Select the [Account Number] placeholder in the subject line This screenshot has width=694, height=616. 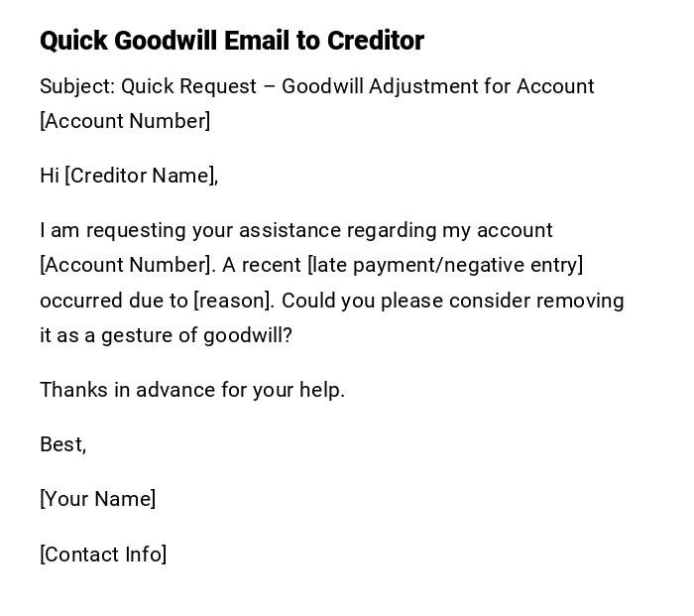click(125, 121)
